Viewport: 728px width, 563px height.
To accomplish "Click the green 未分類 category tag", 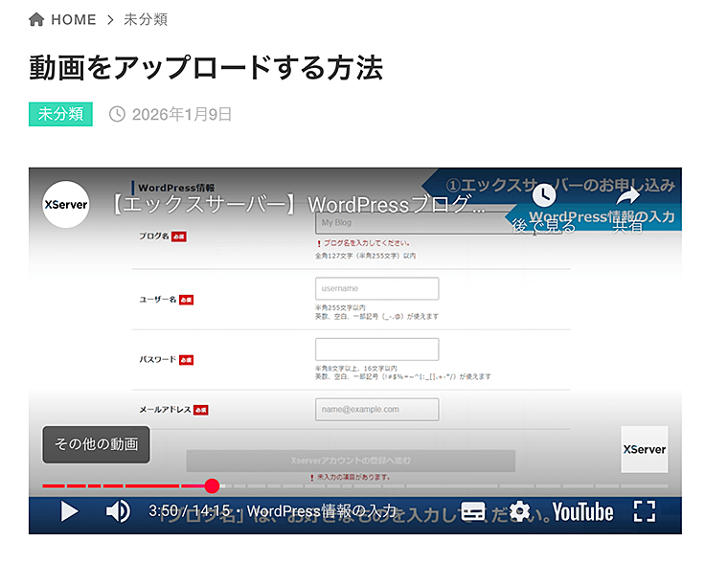I will pos(60,114).
